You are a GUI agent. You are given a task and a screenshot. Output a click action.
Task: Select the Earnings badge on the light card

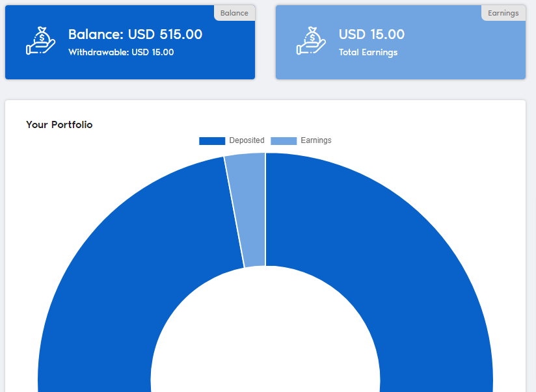tap(503, 13)
